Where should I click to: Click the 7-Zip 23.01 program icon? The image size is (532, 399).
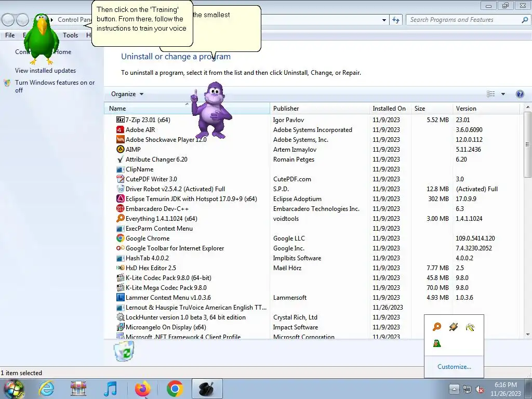120,120
